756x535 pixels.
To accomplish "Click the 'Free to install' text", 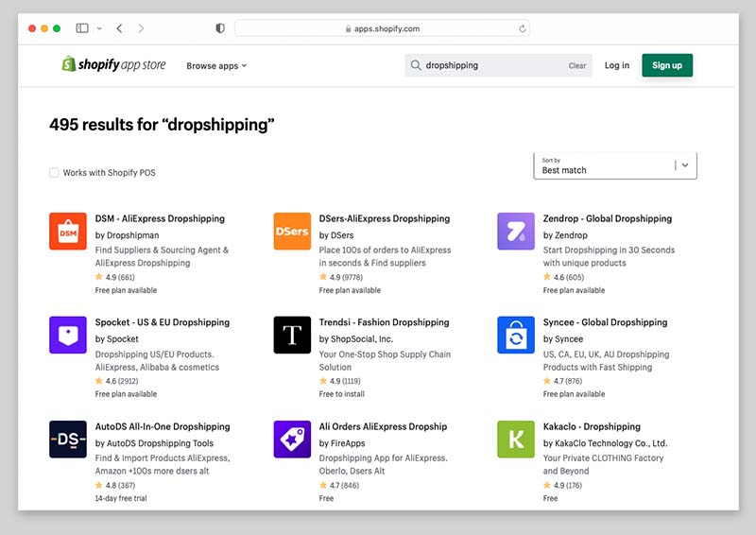I will click(341, 394).
